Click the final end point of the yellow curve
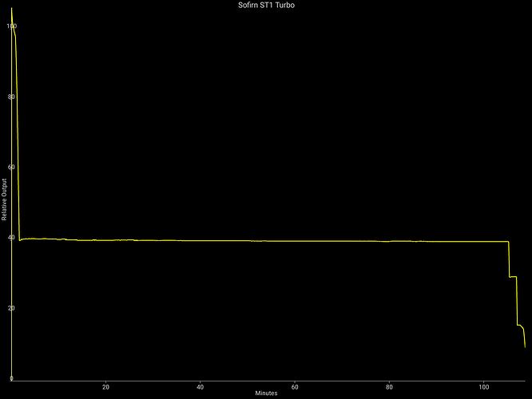 (x=525, y=347)
